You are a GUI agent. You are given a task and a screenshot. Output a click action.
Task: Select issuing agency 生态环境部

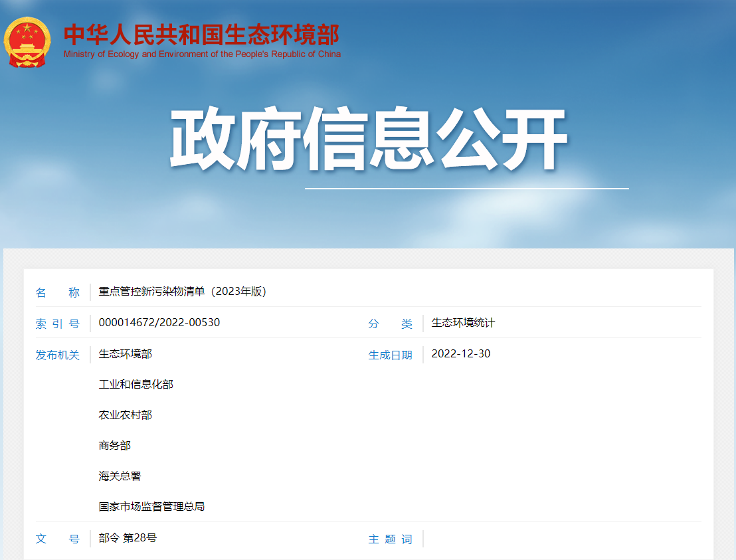pyautogui.click(x=126, y=354)
